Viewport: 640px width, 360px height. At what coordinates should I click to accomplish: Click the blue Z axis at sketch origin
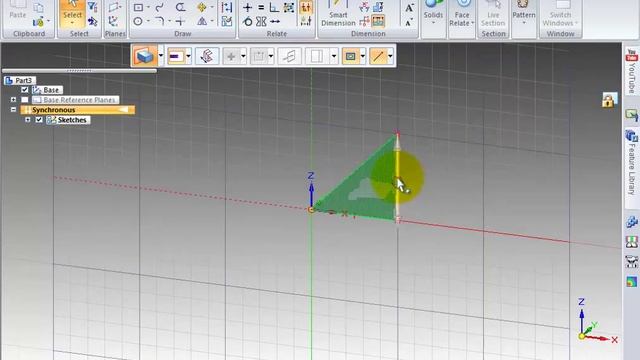(311, 196)
